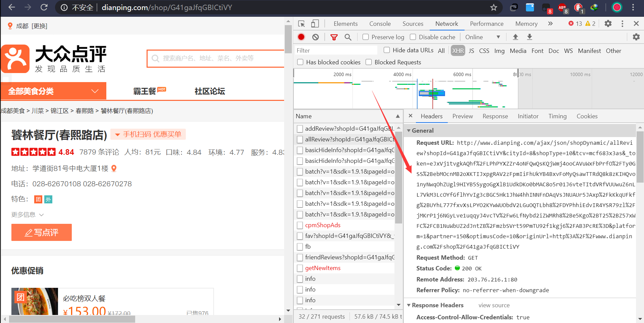Click the network Filter input field
The image size is (644, 323).
coord(336,50)
